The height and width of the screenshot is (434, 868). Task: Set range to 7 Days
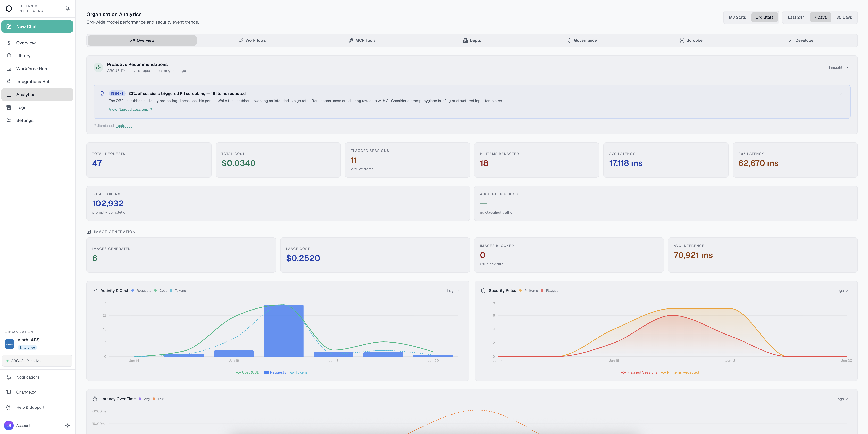click(820, 17)
